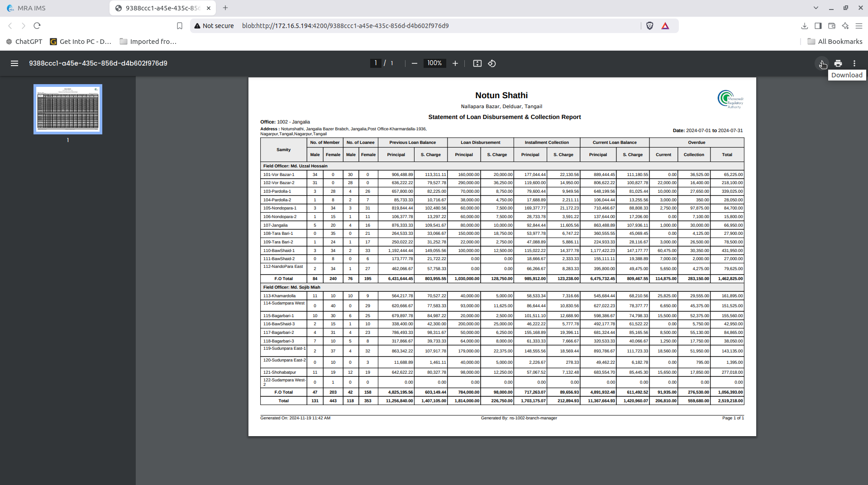This screenshot has height=485, width=868.
Task: Print the PDF report
Action: point(838,63)
